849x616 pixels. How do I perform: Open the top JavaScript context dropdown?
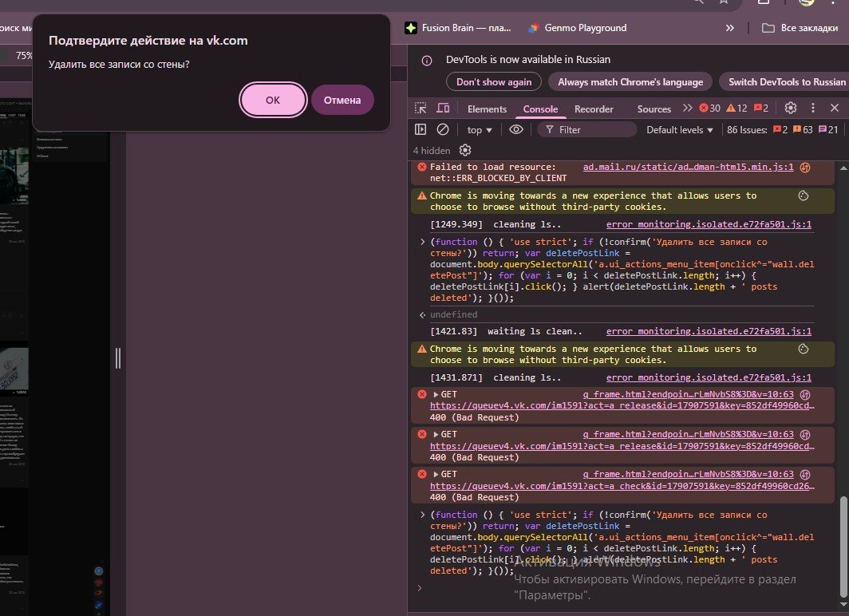click(480, 130)
